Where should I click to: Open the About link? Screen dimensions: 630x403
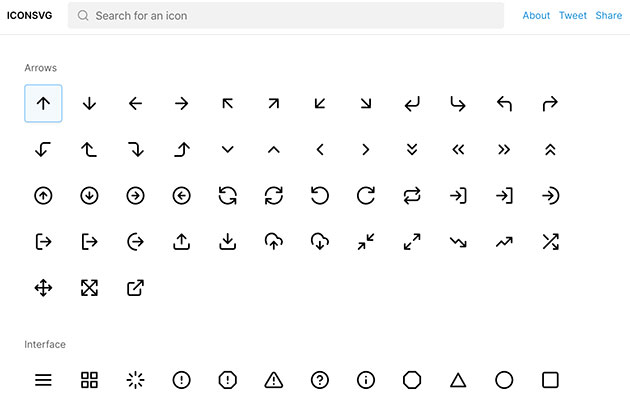(x=536, y=16)
